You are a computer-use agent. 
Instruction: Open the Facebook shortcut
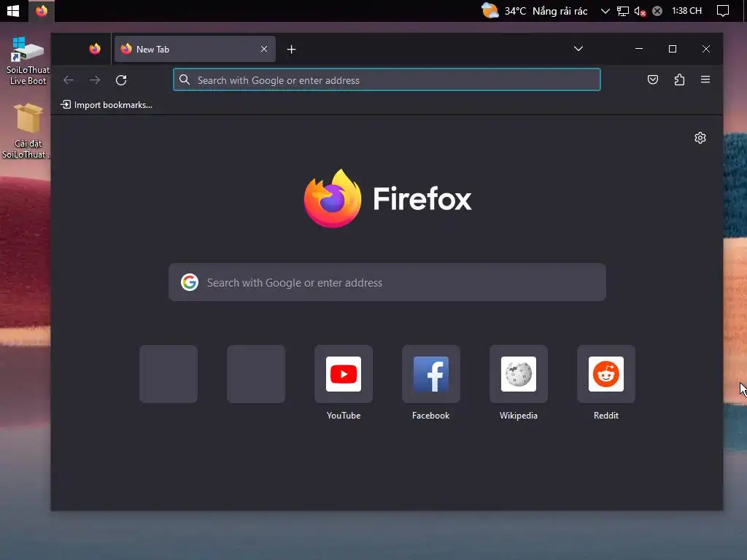pos(431,374)
